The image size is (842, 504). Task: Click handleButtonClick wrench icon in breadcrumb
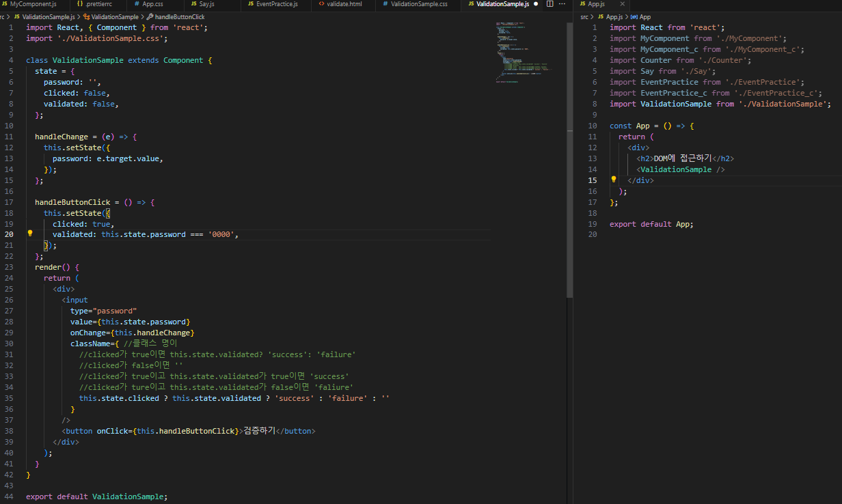(150, 16)
